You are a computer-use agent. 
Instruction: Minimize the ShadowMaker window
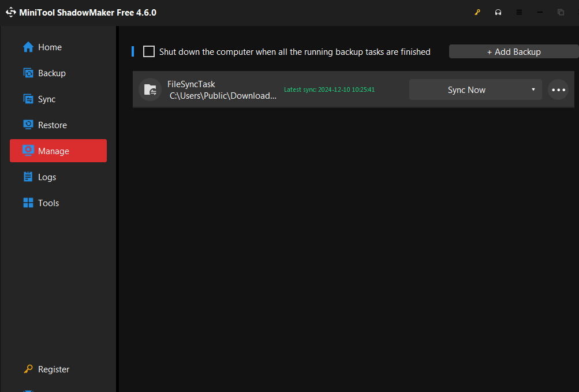click(540, 12)
